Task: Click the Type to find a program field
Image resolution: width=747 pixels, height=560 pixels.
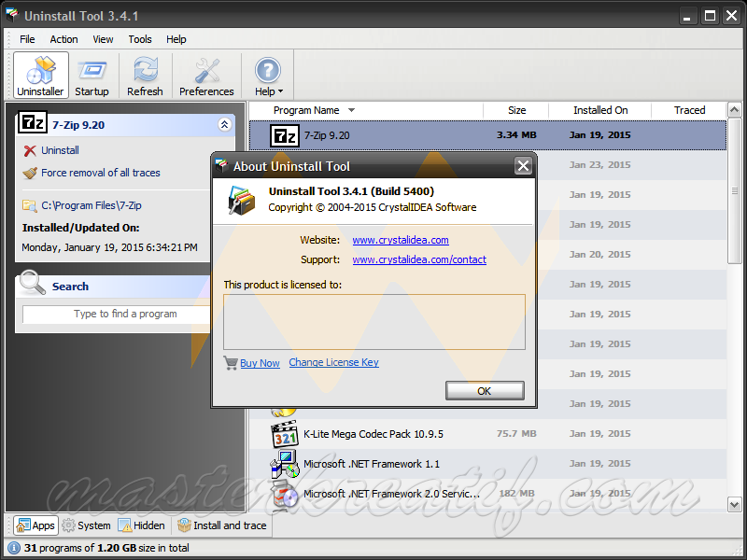Action: point(117,314)
